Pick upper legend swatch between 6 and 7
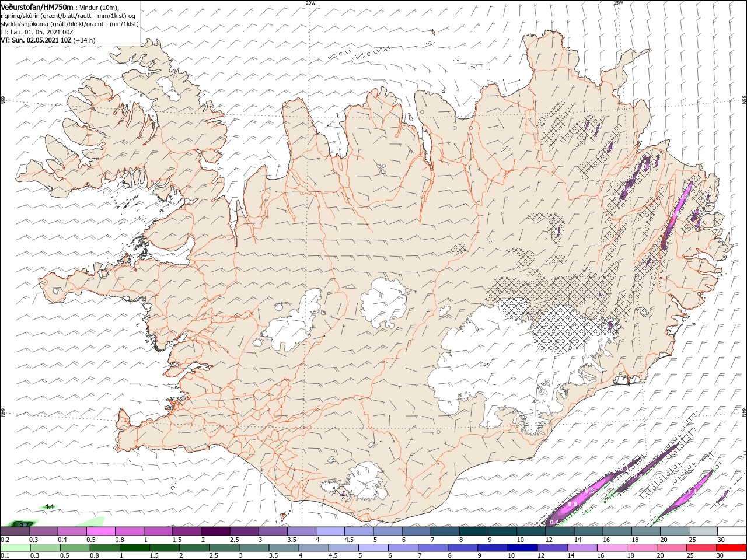 click(x=416, y=531)
